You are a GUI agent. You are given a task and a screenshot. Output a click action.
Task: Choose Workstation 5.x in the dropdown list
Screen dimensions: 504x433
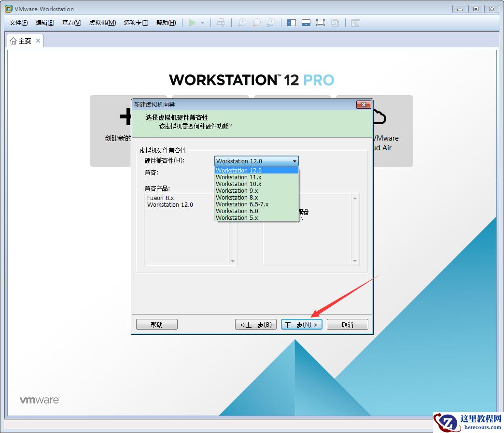[237, 218]
